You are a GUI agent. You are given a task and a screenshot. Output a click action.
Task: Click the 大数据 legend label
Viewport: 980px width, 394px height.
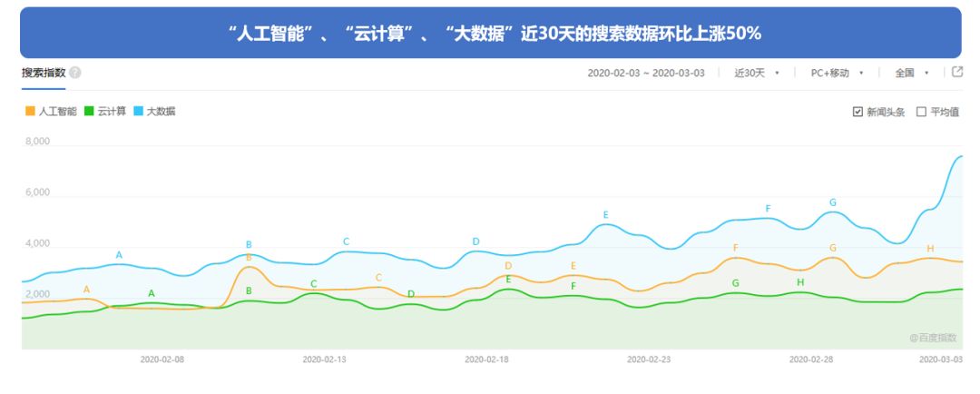pos(161,111)
